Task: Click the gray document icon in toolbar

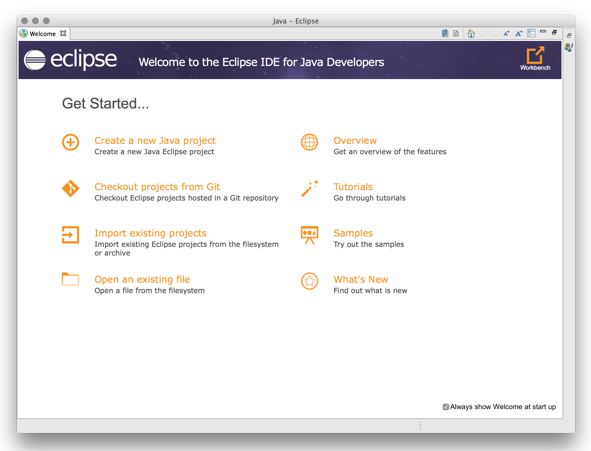Action: tap(456, 34)
